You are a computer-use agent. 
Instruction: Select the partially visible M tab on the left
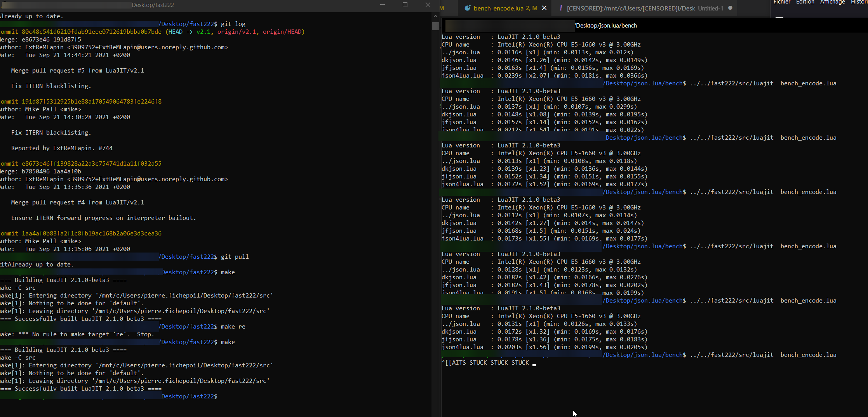pos(442,8)
